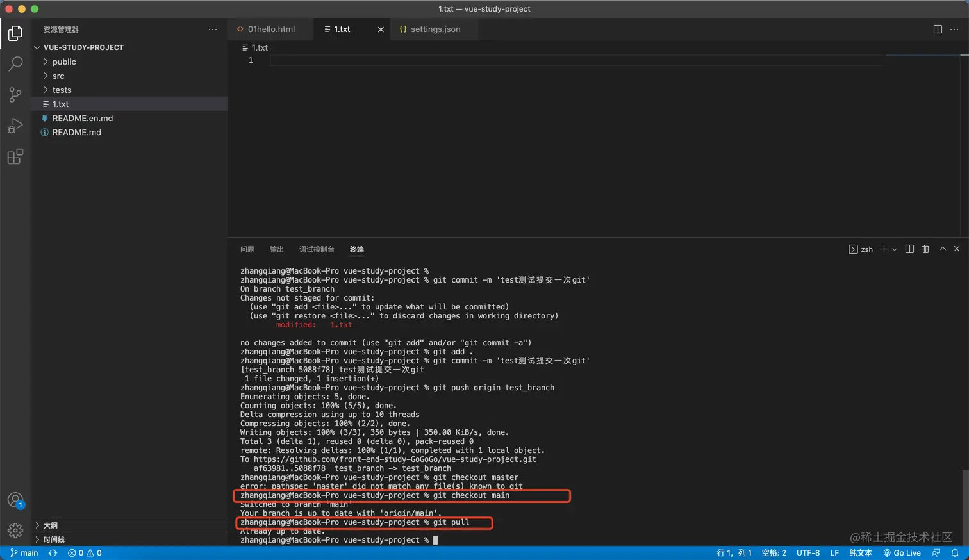Change cursor position via line 1 column 1
969x560 pixels.
(734, 553)
